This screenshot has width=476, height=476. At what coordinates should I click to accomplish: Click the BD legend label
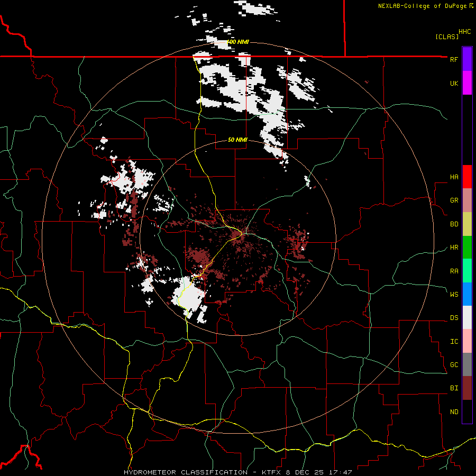tap(454, 224)
